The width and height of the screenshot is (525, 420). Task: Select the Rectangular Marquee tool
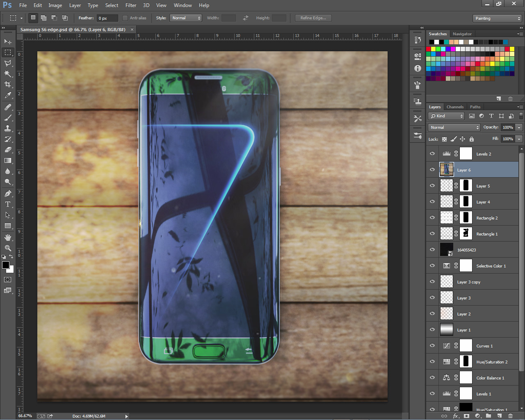tap(8, 52)
